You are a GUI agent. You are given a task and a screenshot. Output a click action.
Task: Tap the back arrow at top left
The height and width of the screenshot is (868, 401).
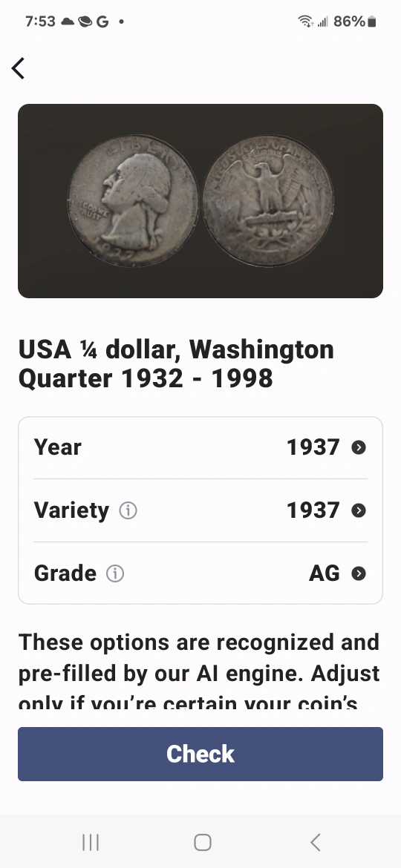(x=19, y=69)
